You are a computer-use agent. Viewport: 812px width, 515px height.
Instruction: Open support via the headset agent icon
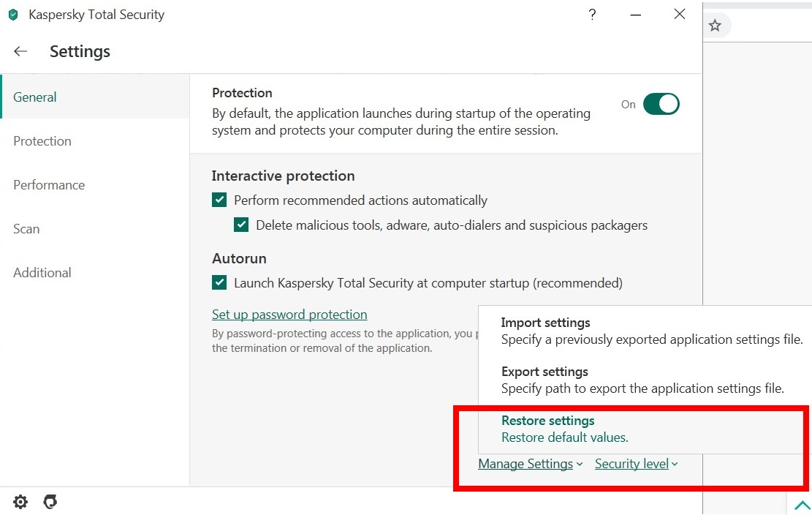[50, 502]
